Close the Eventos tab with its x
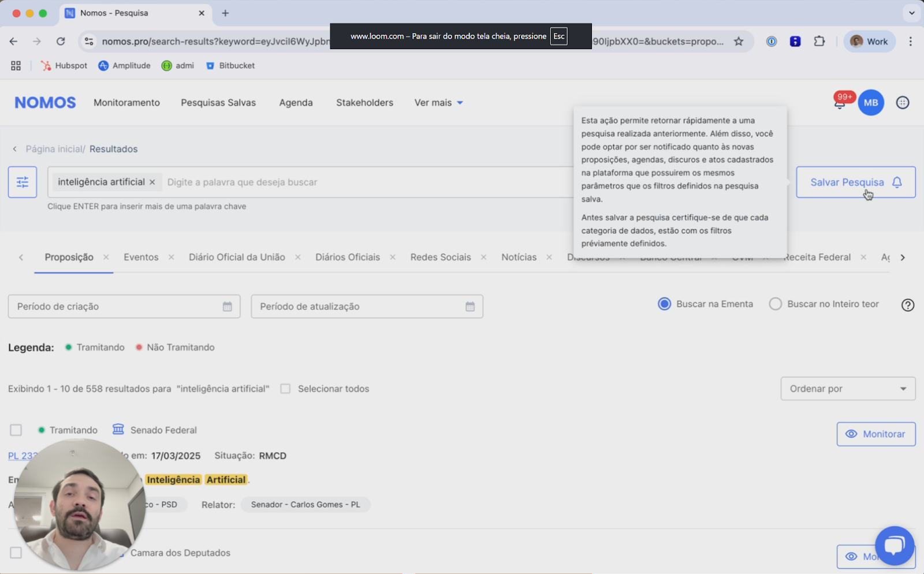 [x=171, y=257]
